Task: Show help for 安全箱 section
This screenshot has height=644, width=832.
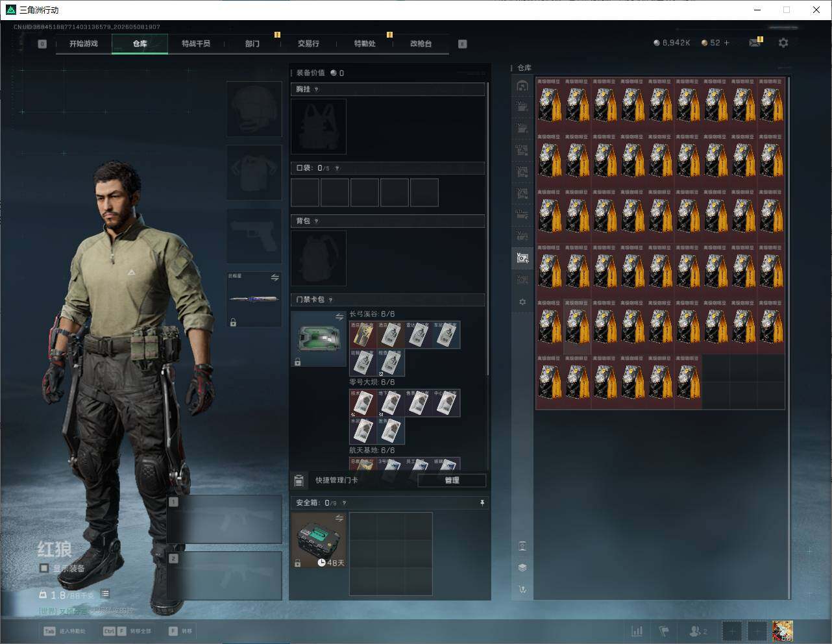Action: point(344,503)
